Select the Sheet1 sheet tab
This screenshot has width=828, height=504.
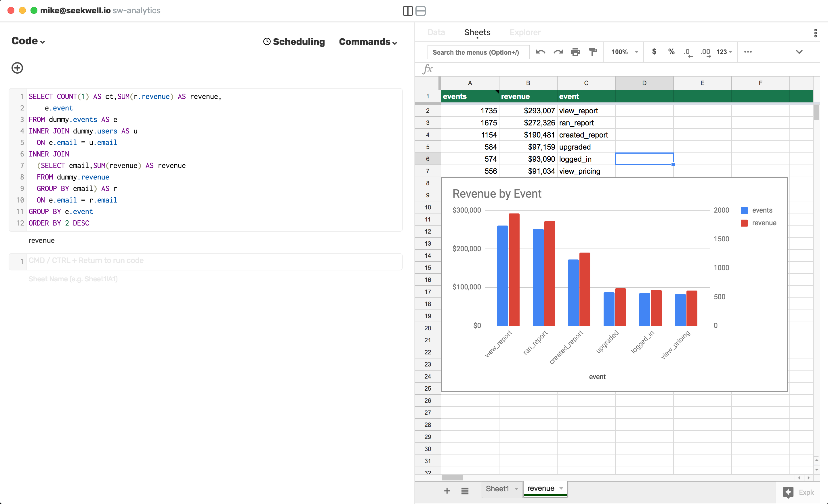(497, 489)
